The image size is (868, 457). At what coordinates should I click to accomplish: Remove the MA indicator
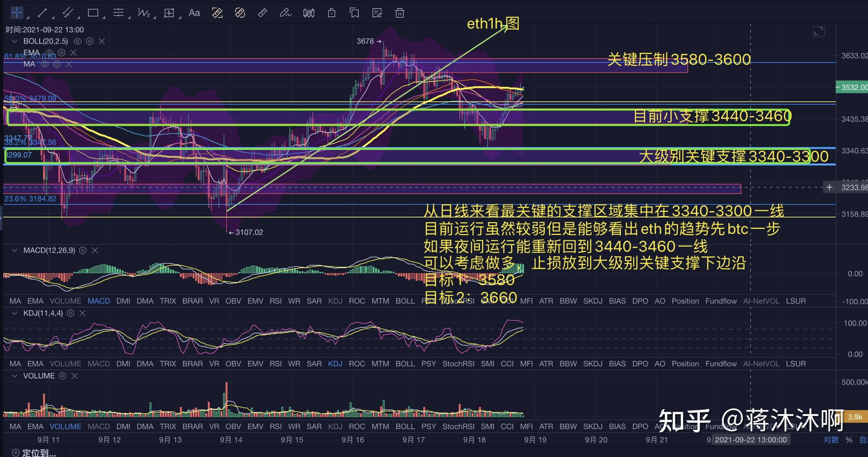click(69, 64)
